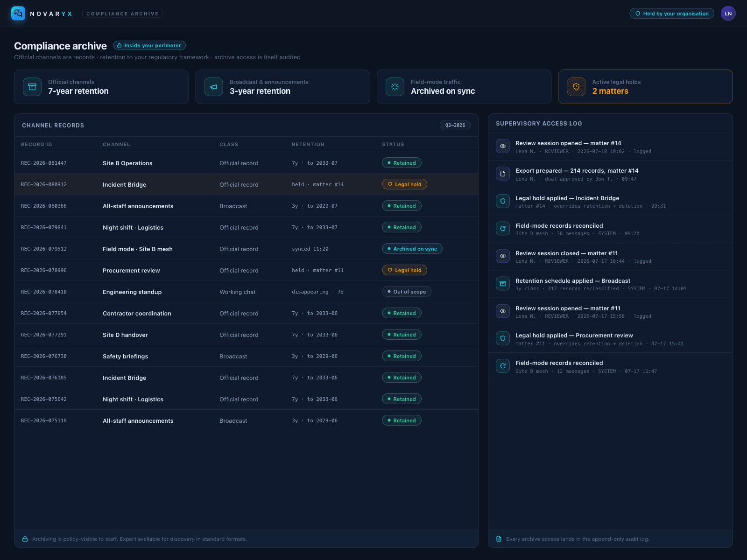The width and height of the screenshot is (747, 560).
Task: Click the document icon for Export prepared entry
Action: pyautogui.click(x=503, y=174)
